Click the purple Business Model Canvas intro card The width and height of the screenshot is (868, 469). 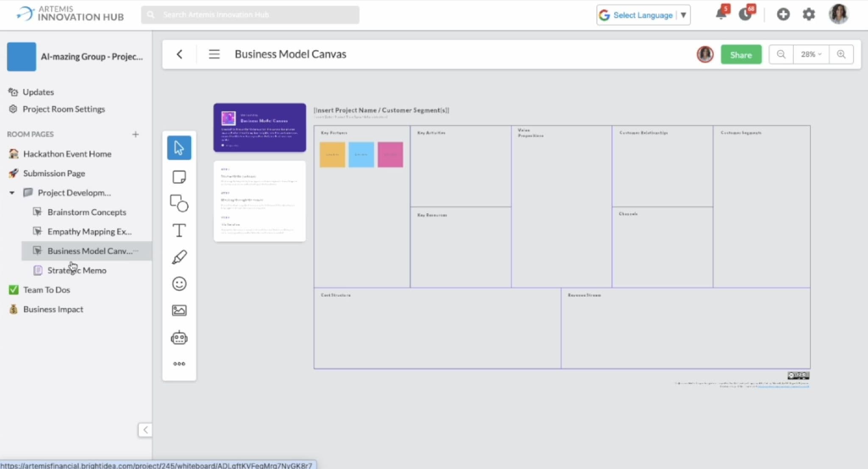click(x=260, y=128)
